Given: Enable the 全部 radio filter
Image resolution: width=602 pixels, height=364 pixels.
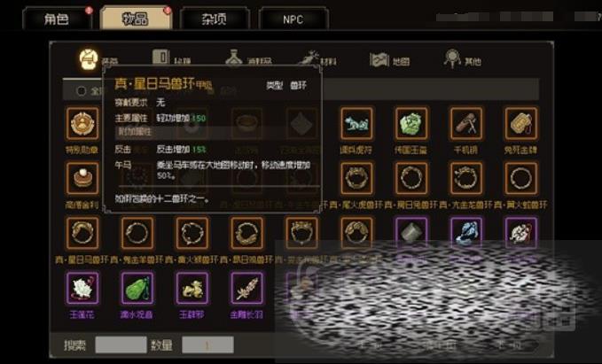Looking at the screenshot, I should (x=81, y=91).
